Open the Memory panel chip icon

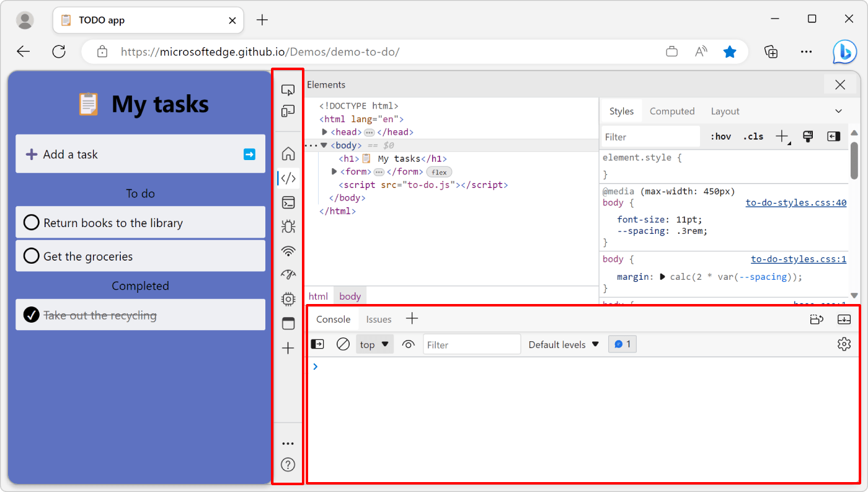(288, 298)
